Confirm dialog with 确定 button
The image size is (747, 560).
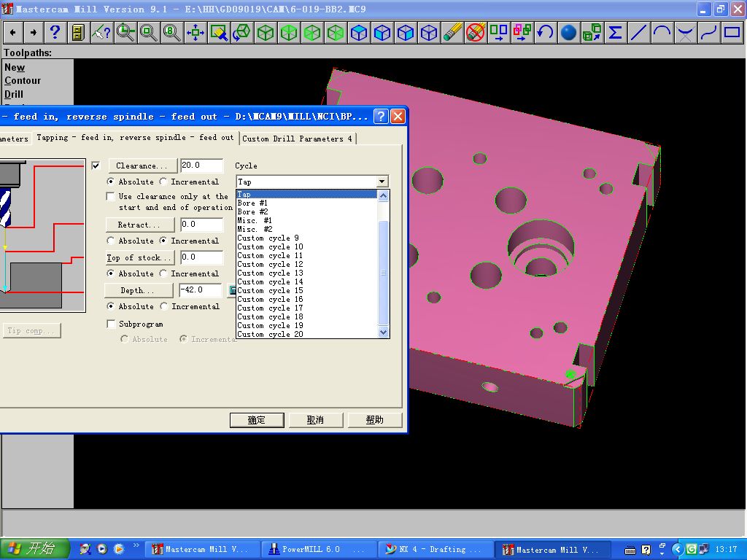pyautogui.click(x=257, y=420)
